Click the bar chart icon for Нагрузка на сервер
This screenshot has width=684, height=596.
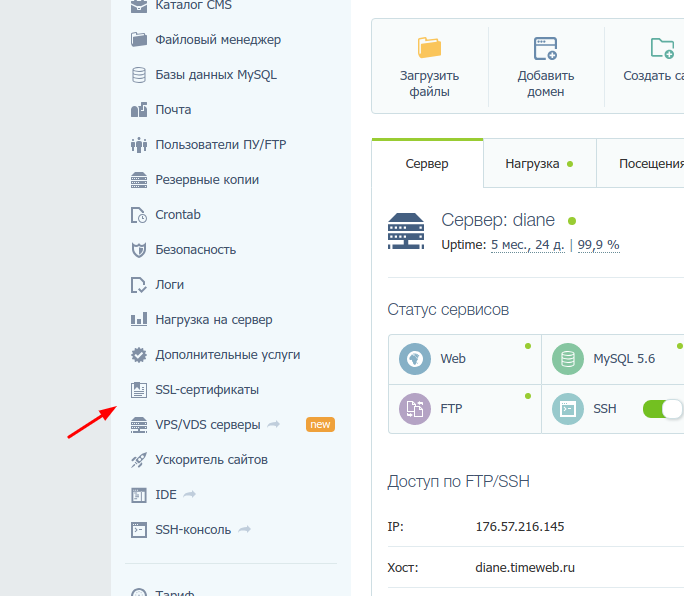[139, 319]
